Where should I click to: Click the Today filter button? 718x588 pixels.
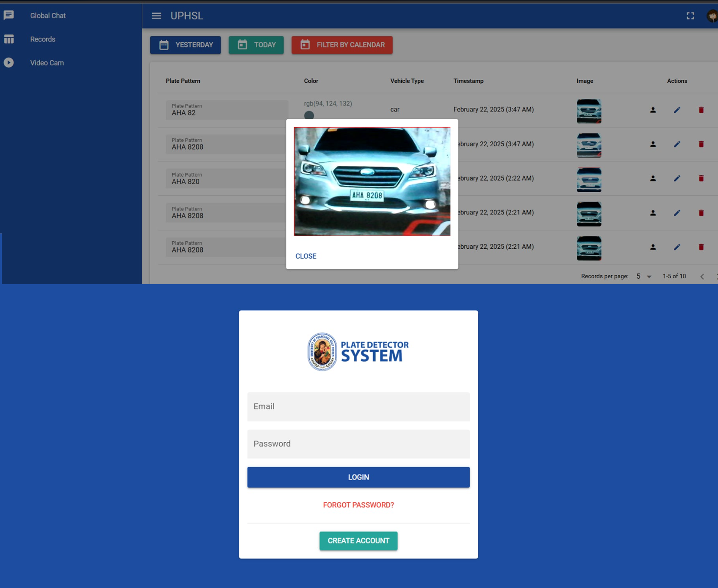tap(256, 45)
